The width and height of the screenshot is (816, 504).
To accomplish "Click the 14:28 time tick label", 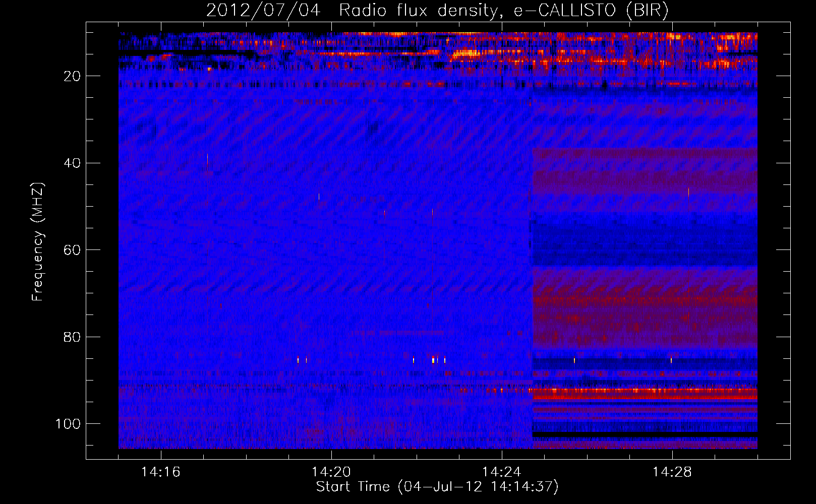I will click(x=672, y=472).
